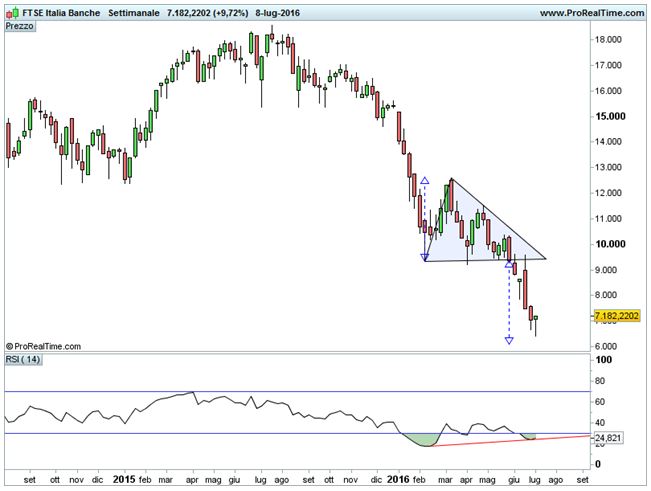Click the 24,821 RSI value tag
This screenshot has width=651, height=491.
click(608, 438)
